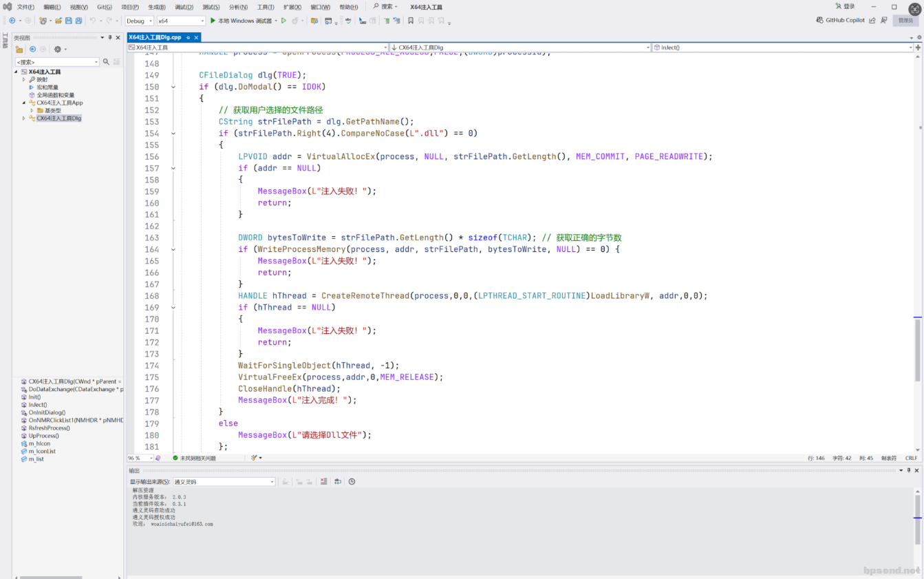Viewport: 924px width, 579px height.
Task: Open the x64 platform dropdown
Action: (181, 21)
